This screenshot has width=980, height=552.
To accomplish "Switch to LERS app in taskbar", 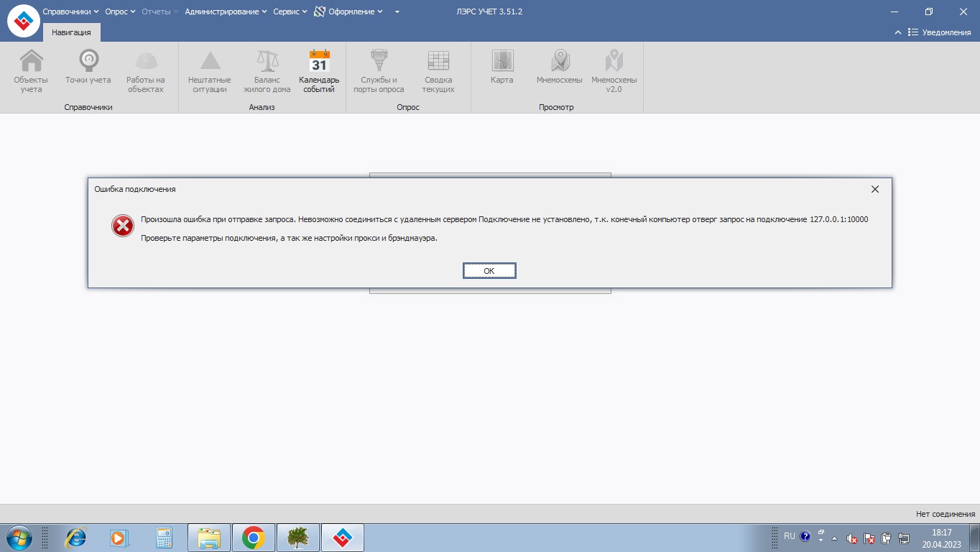I will 343,538.
